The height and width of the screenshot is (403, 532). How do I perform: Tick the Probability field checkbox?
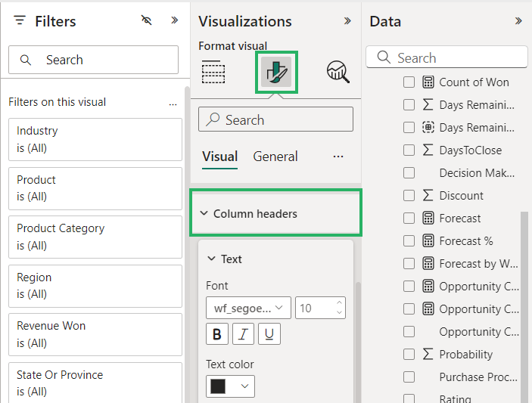pos(409,355)
